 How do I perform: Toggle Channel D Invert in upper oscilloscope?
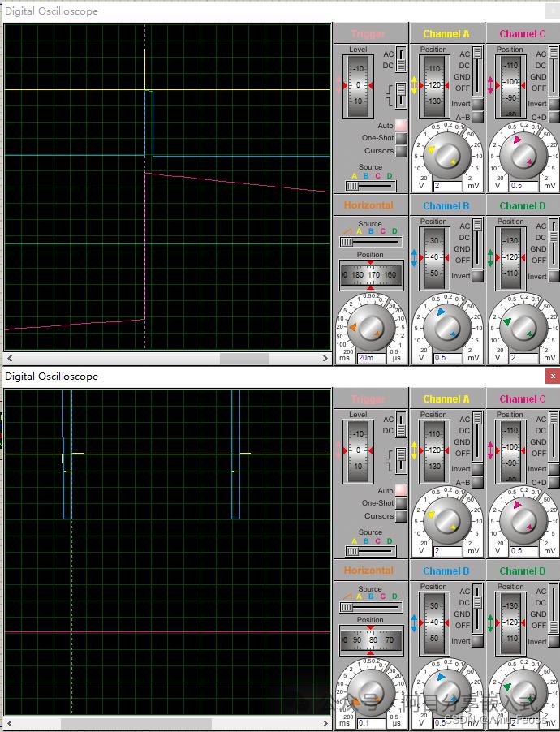click(554, 276)
